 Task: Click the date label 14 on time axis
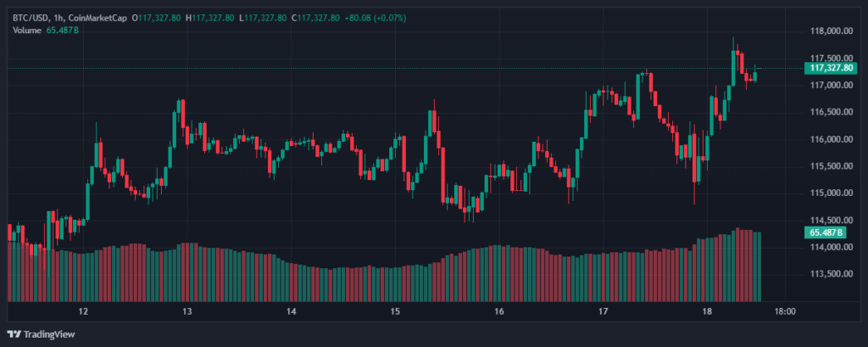pos(292,311)
